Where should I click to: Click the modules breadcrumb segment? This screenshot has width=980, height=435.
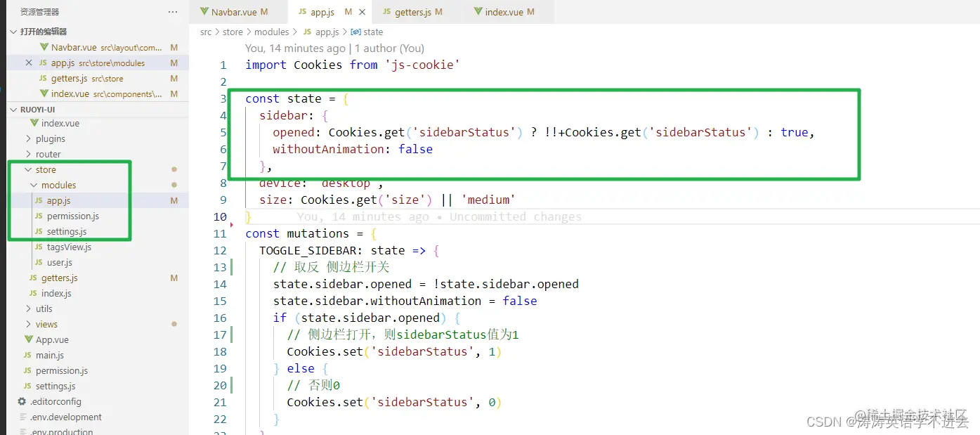(271, 32)
